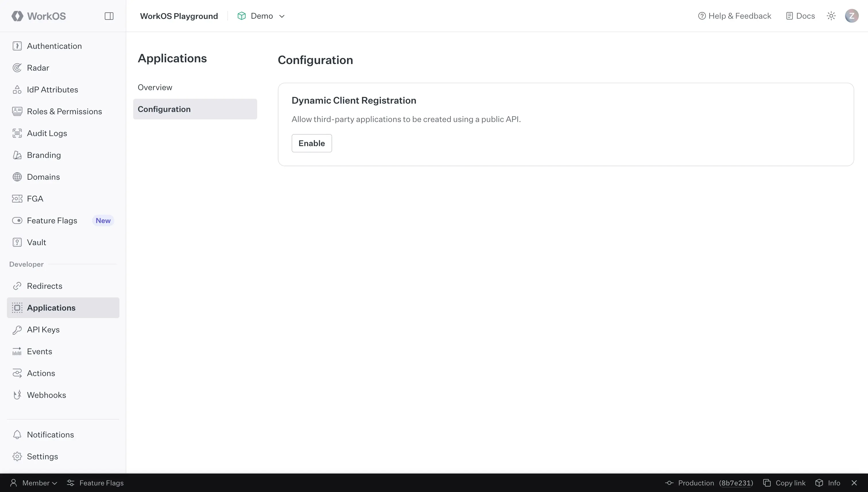Open the user avatar menu
Screen dimensions: 868x492
click(852, 16)
